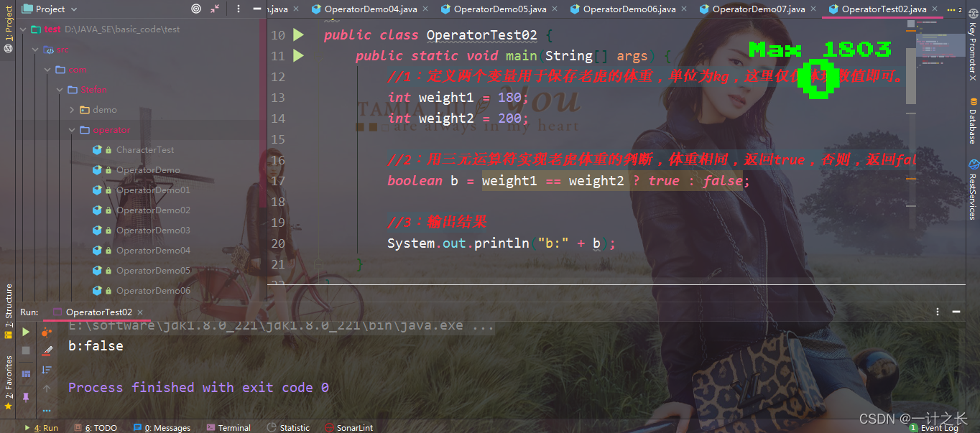Click the Locate current file target icon

click(196, 9)
